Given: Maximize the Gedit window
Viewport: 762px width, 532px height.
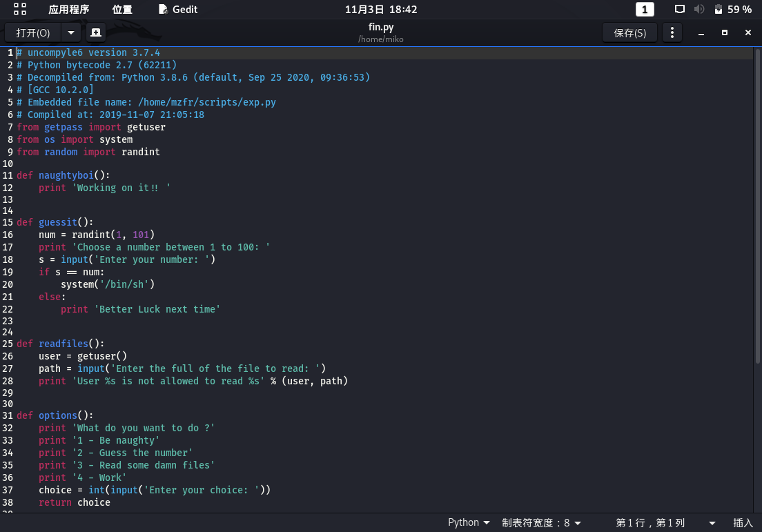Looking at the screenshot, I should [725, 32].
